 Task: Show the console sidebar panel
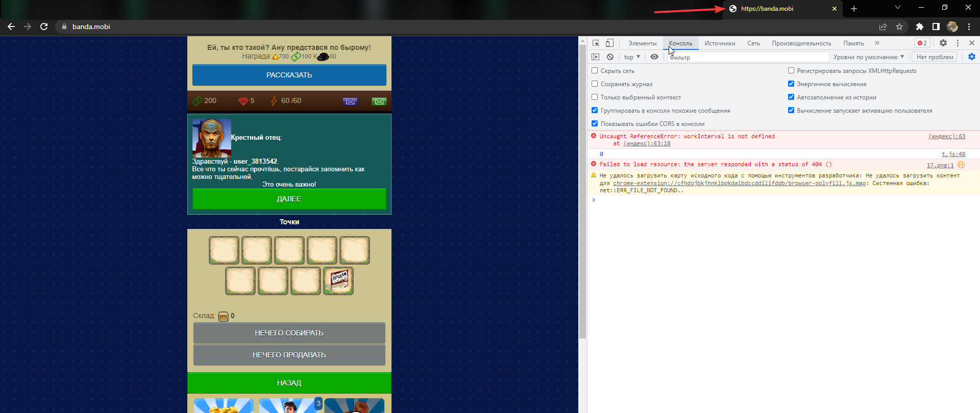click(x=596, y=57)
